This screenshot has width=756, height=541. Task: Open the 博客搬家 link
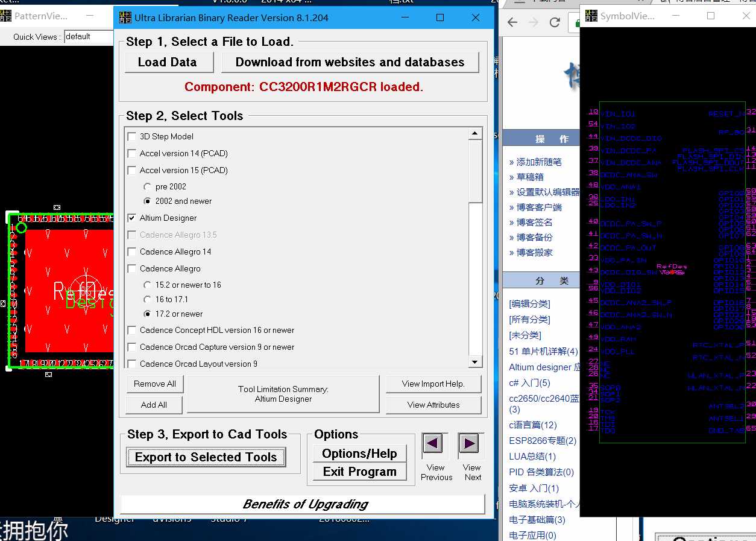coord(535,252)
